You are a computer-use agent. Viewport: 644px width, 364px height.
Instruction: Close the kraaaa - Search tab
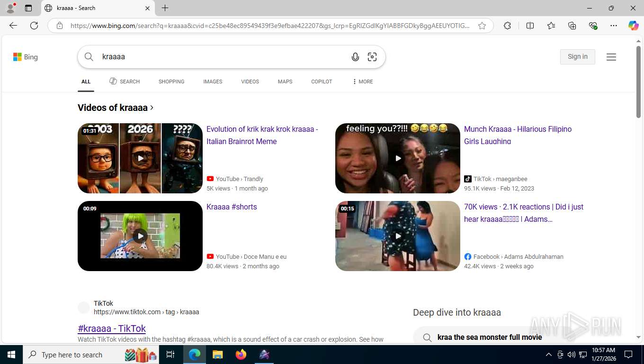147,8
